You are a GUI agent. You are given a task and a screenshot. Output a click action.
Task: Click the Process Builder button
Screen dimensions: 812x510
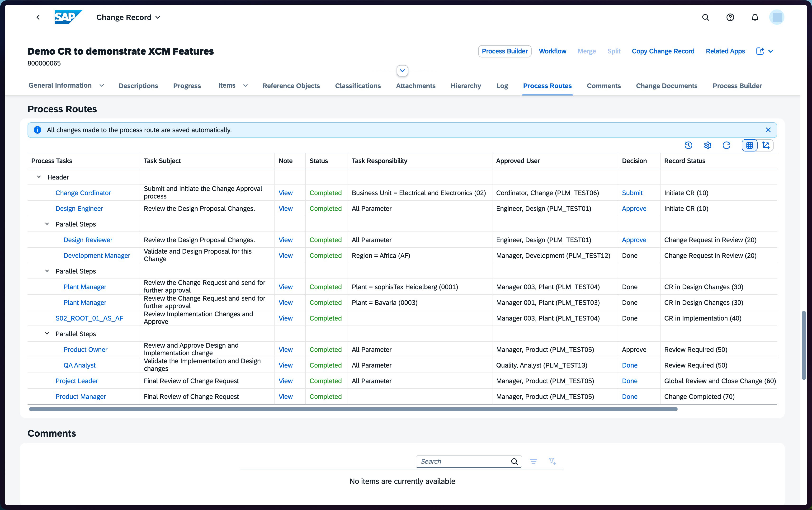(x=505, y=51)
